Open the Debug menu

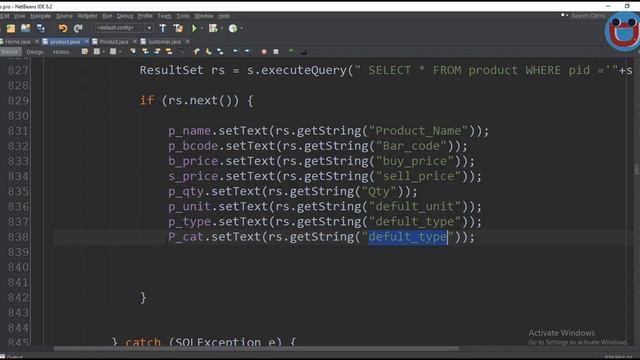tap(125, 16)
